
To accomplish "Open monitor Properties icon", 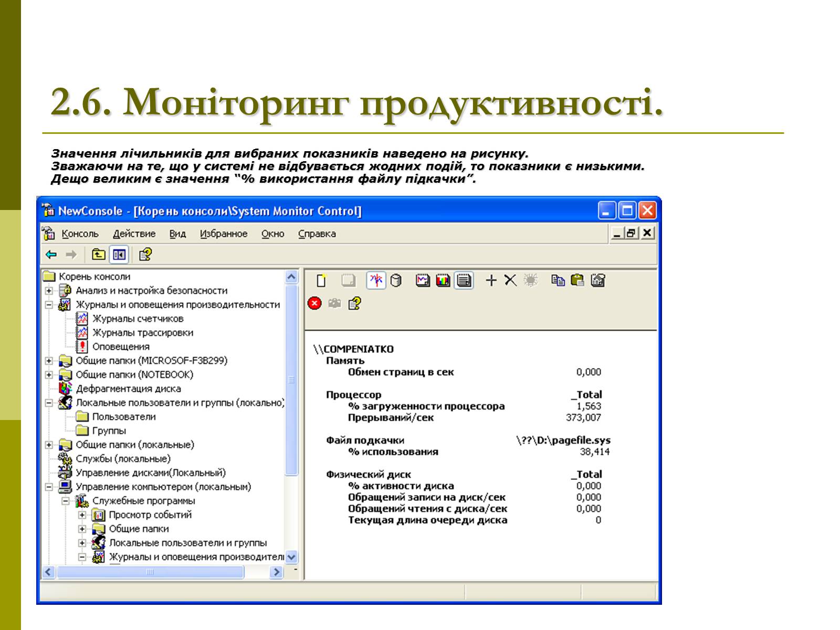I will click(598, 281).
